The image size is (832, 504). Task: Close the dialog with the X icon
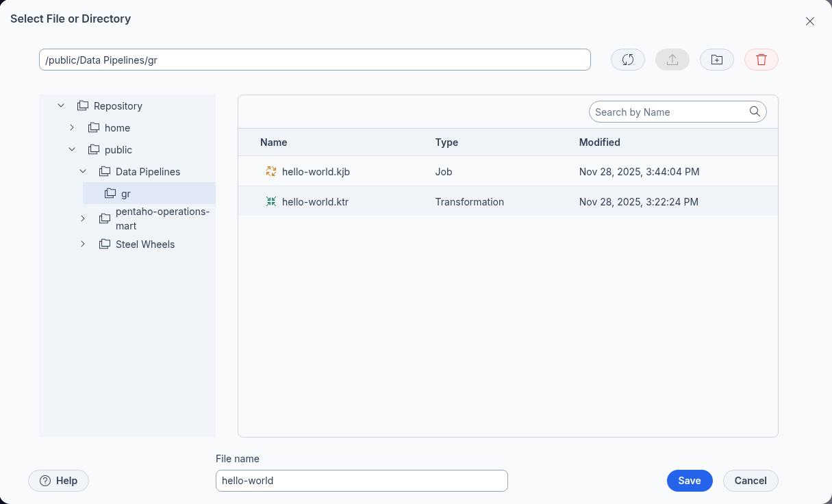pos(809,21)
